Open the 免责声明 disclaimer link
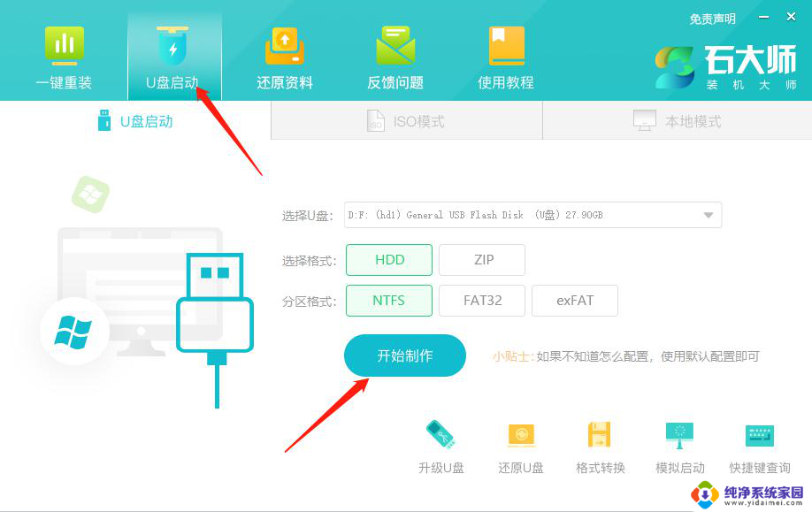The width and height of the screenshot is (812, 512). click(712, 19)
